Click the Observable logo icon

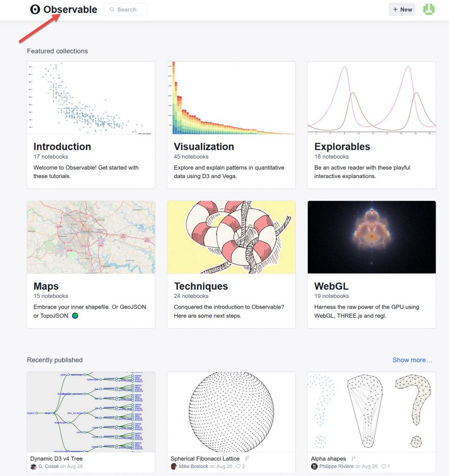(x=35, y=9)
